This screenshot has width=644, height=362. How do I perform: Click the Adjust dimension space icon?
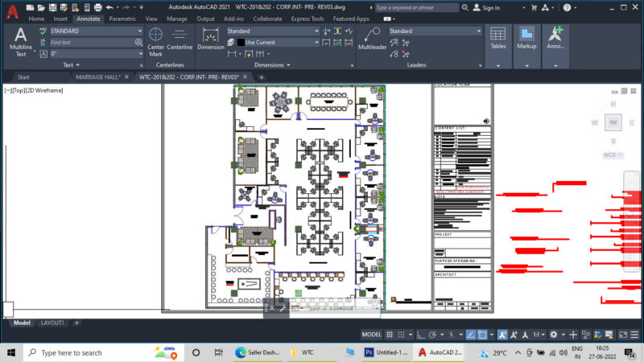(x=337, y=31)
